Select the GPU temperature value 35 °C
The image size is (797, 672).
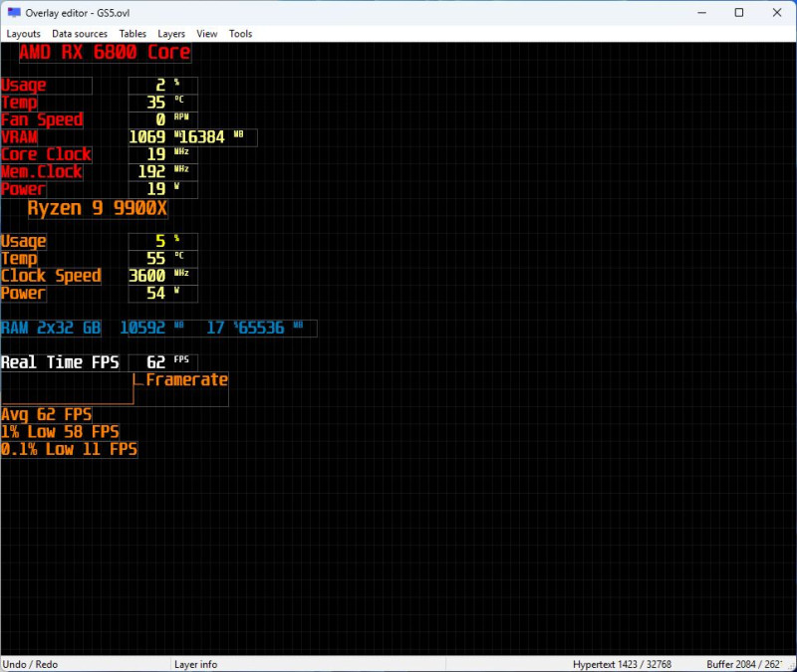click(x=162, y=103)
